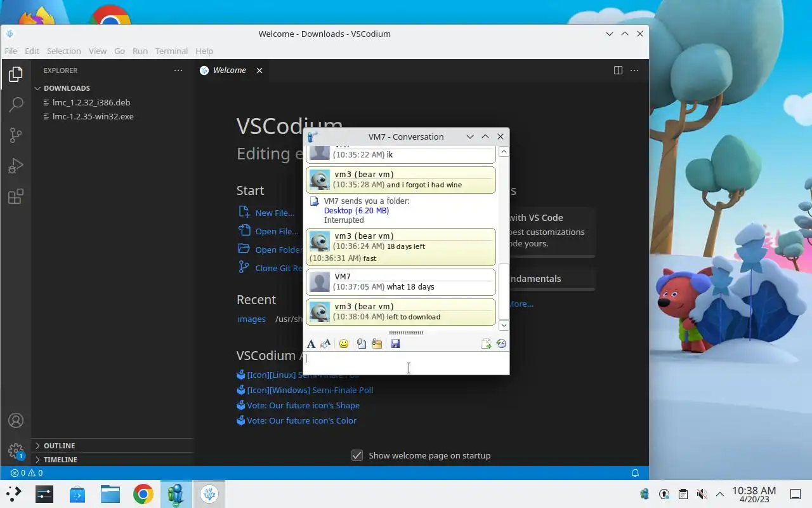
Task: Click the LAN Messenger tray icon
Action: point(645,494)
